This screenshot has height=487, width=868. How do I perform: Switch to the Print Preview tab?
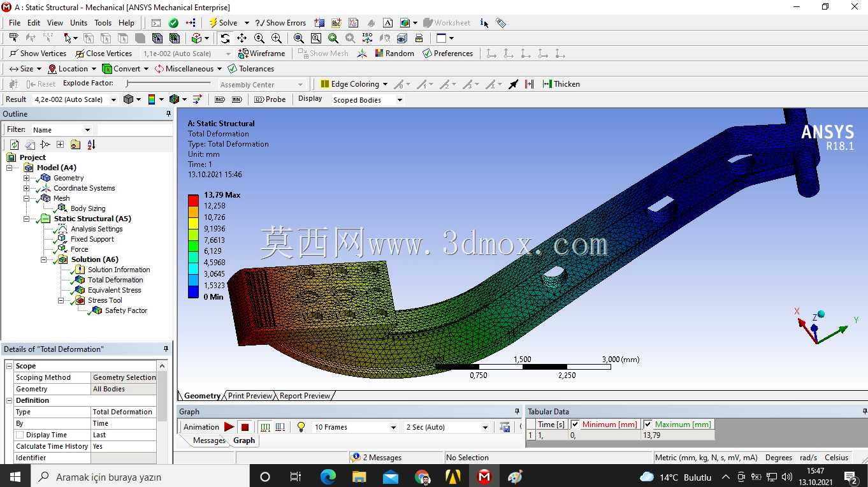click(250, 396)
